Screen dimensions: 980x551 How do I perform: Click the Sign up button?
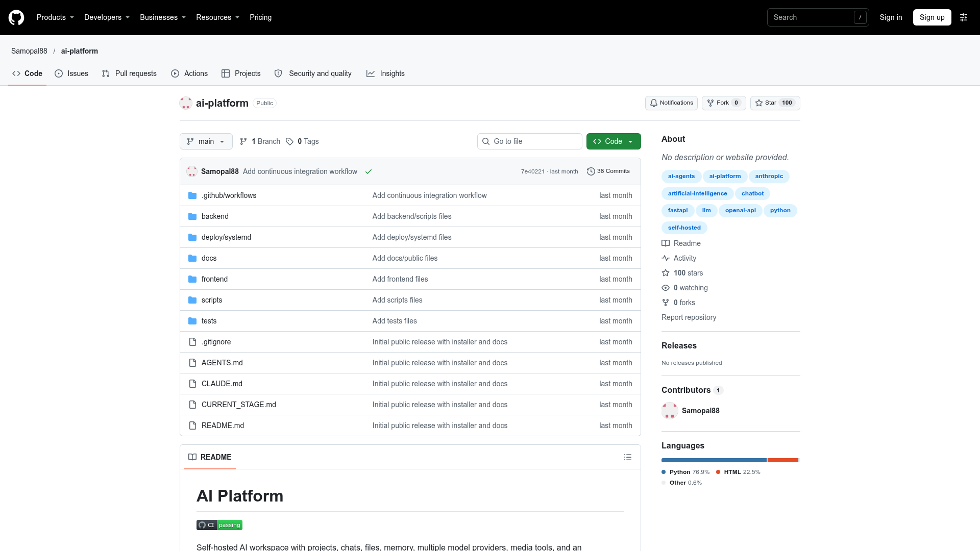point(932,17)
